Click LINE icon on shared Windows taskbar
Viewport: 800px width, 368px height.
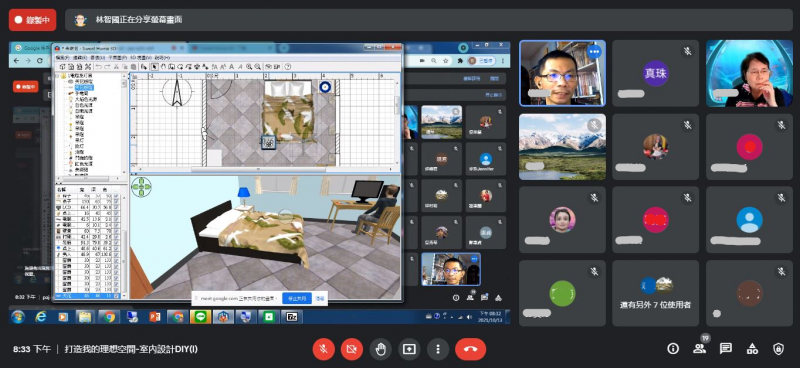tap(200, 317)
